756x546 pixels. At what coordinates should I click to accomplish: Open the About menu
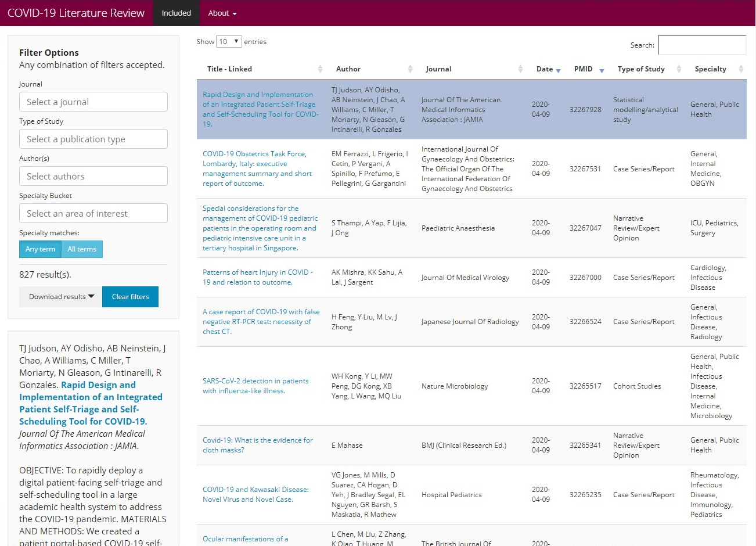pyautogui.click(x=222, y=13)
